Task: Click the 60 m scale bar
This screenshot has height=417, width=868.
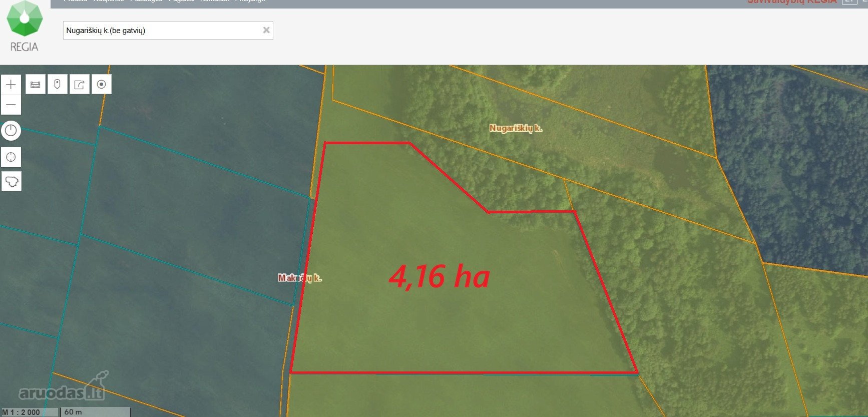Action: [x=96, y=412]
